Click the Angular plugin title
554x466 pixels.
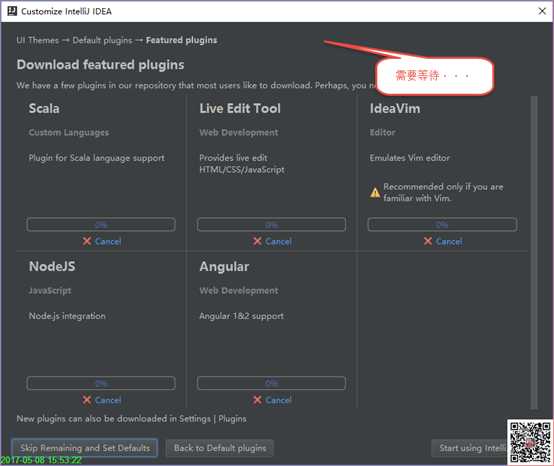click(224, 267)
